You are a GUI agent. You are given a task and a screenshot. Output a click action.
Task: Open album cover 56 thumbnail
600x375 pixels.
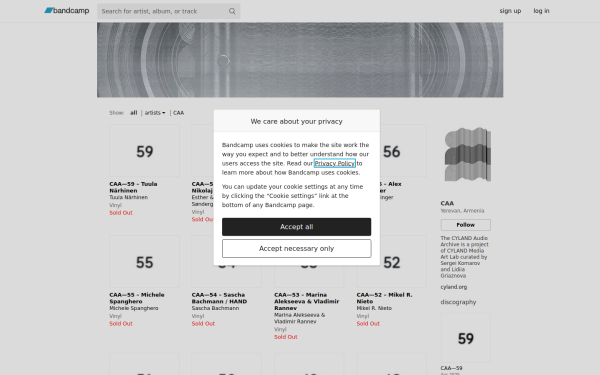(x=403, y=151)
